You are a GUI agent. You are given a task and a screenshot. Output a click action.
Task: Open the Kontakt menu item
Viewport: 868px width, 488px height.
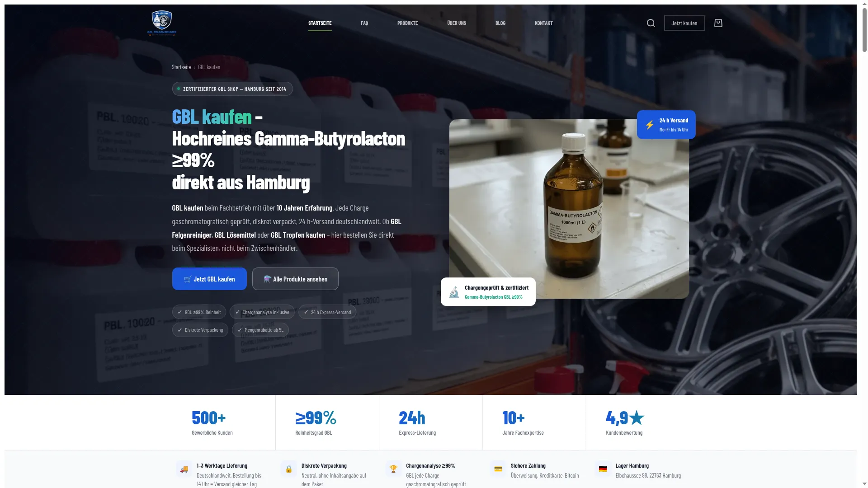coord(544,23)
